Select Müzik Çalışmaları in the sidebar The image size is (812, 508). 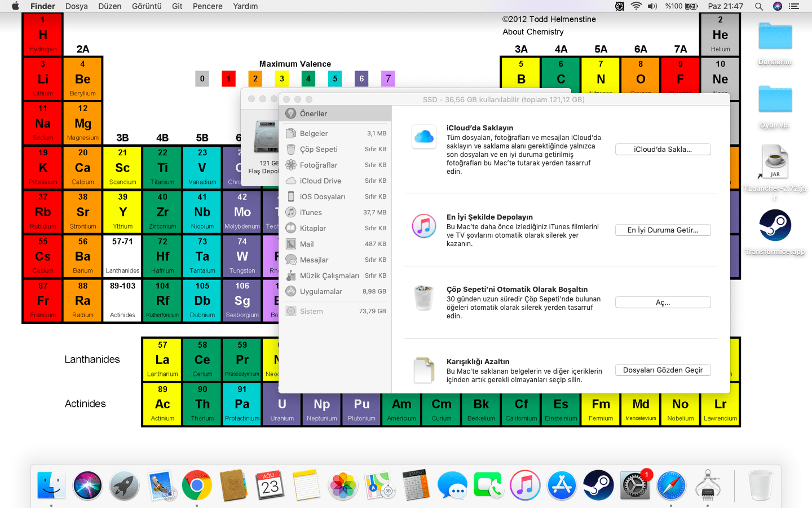(x=335, y=276)
